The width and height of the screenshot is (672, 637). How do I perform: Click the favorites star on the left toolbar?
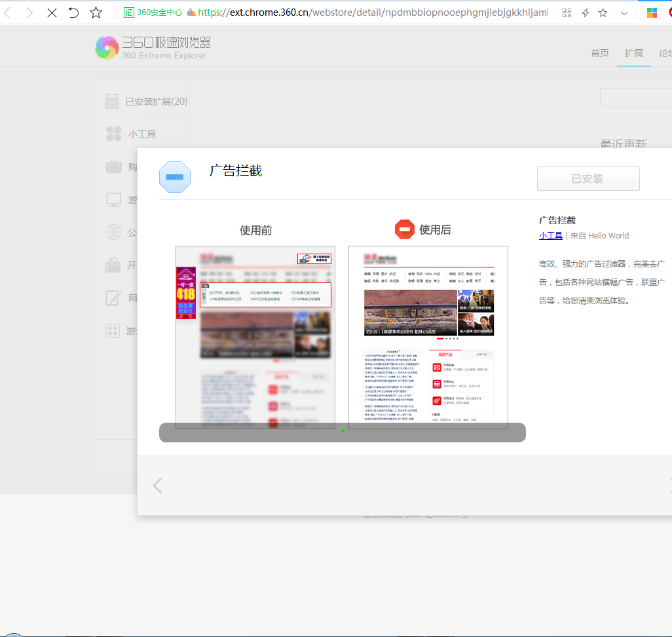96,12
